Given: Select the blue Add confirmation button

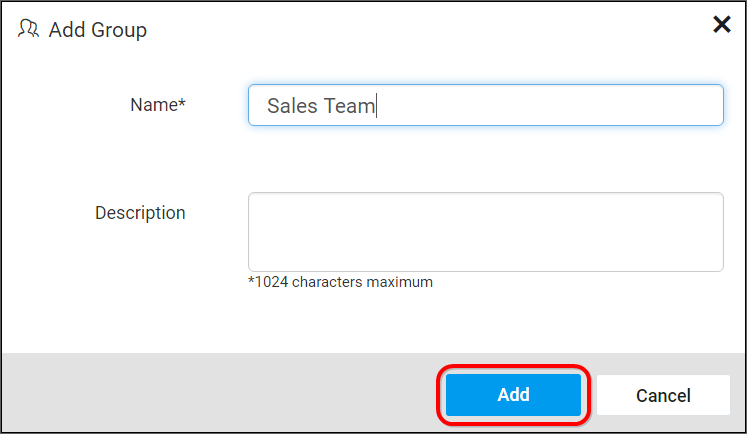Looking at the screenshot, I should (513, 394).
